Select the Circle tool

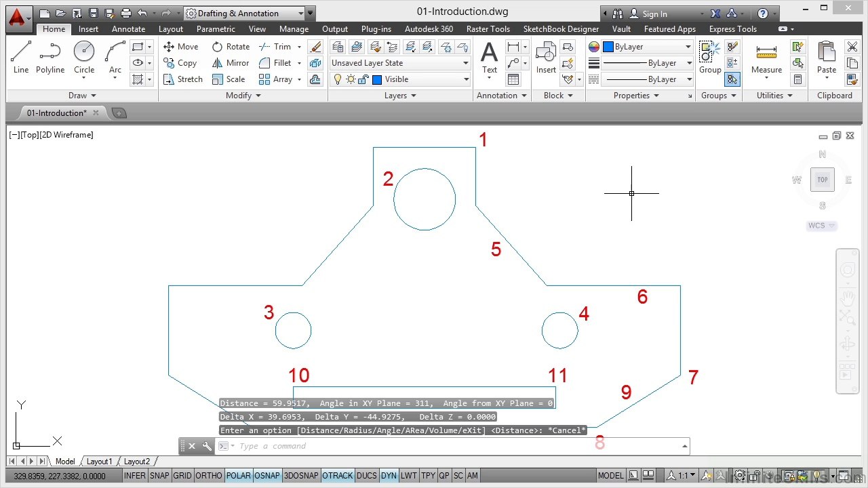(84, 57)
